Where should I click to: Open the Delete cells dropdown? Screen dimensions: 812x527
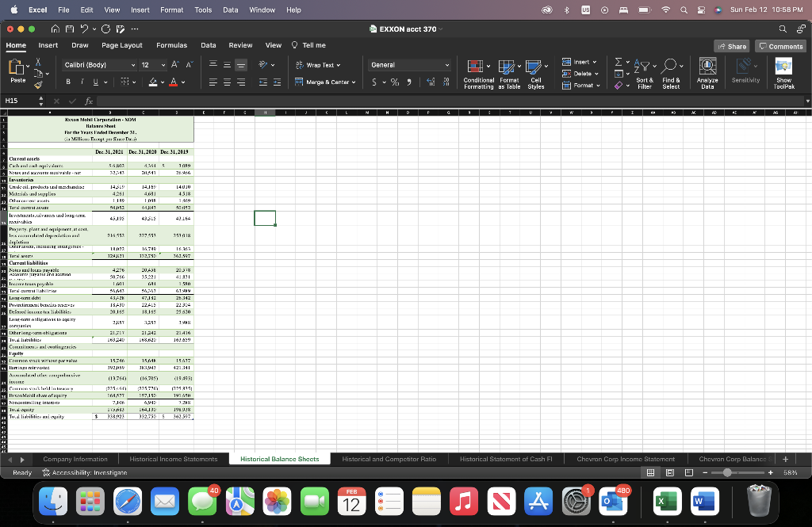click(580, 74)
